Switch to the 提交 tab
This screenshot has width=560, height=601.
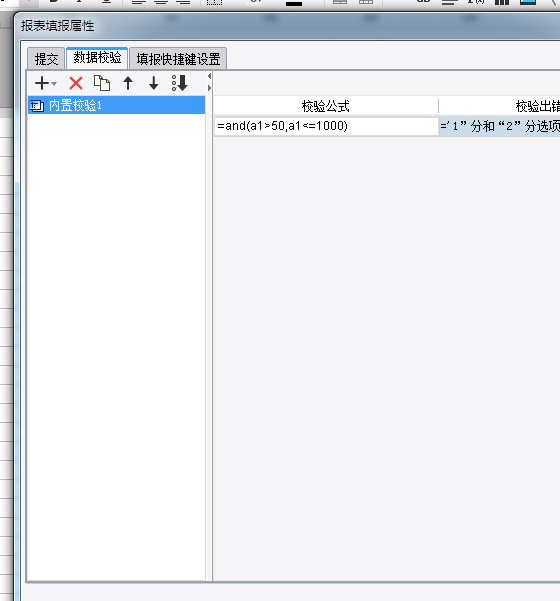(46, 59)
